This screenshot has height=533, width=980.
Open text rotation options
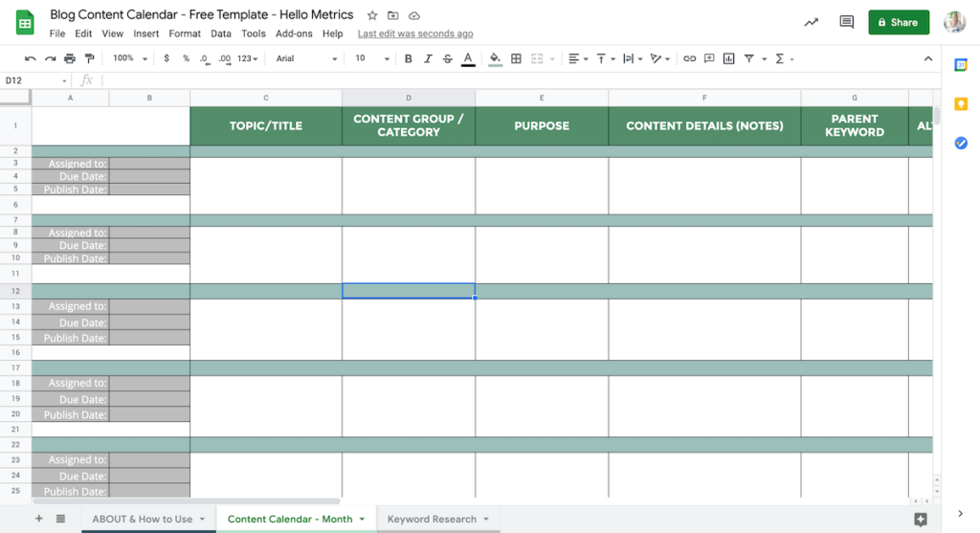click(x=659, y=58)
